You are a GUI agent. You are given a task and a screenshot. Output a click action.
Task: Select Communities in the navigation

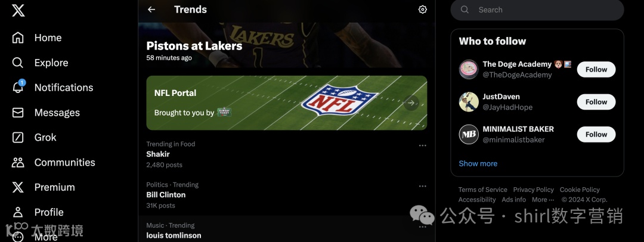pos(64,162)
